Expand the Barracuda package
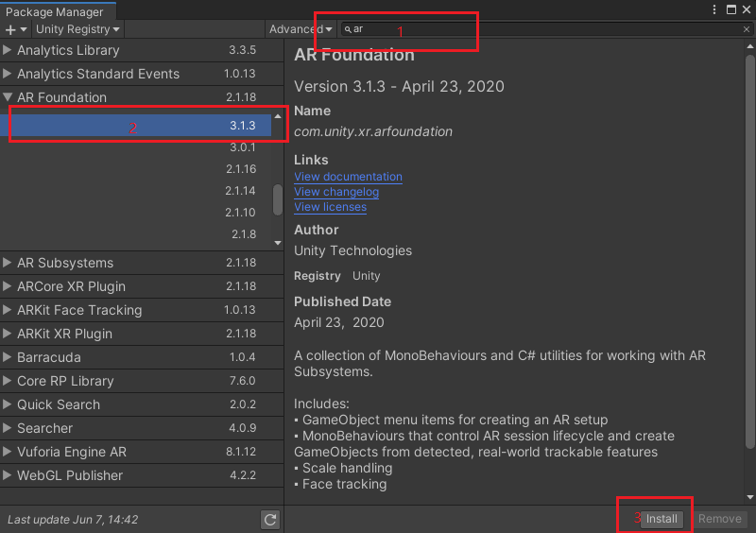The image size is (756, 533). click(8, 357)
